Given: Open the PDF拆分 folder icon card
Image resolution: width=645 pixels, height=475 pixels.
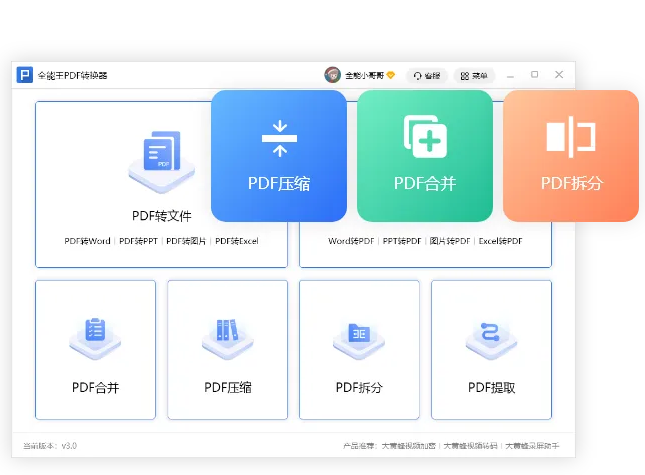Looking at the screenshot, I should [x=360, y=350].
